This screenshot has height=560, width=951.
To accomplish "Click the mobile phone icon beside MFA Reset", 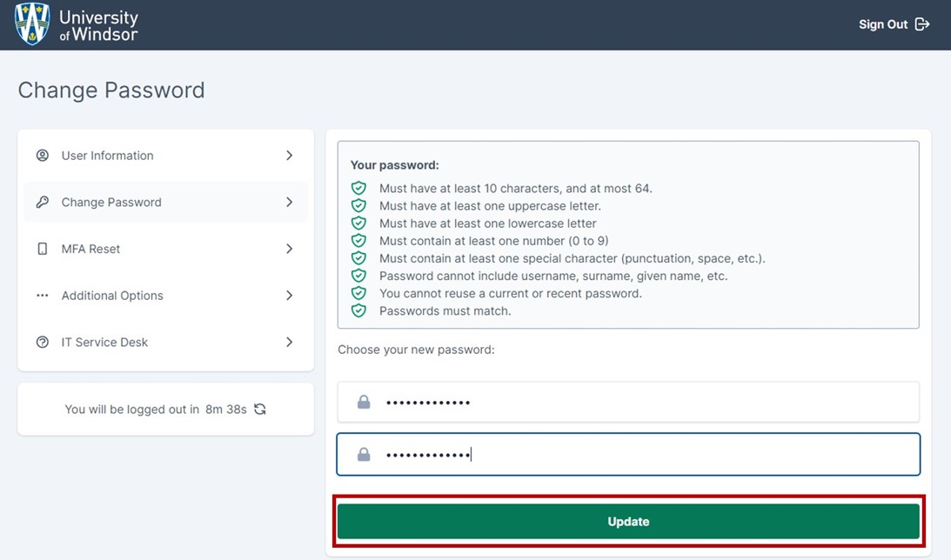I will point(42,249).
